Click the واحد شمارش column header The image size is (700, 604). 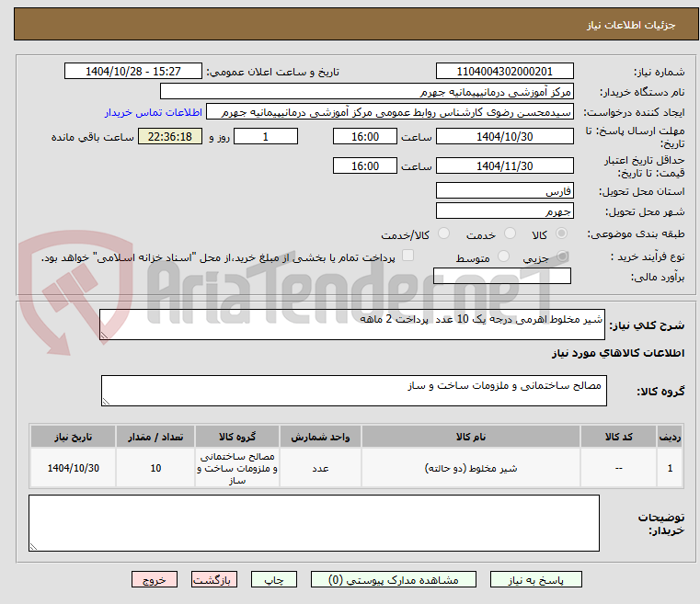[x=320, y=437]
